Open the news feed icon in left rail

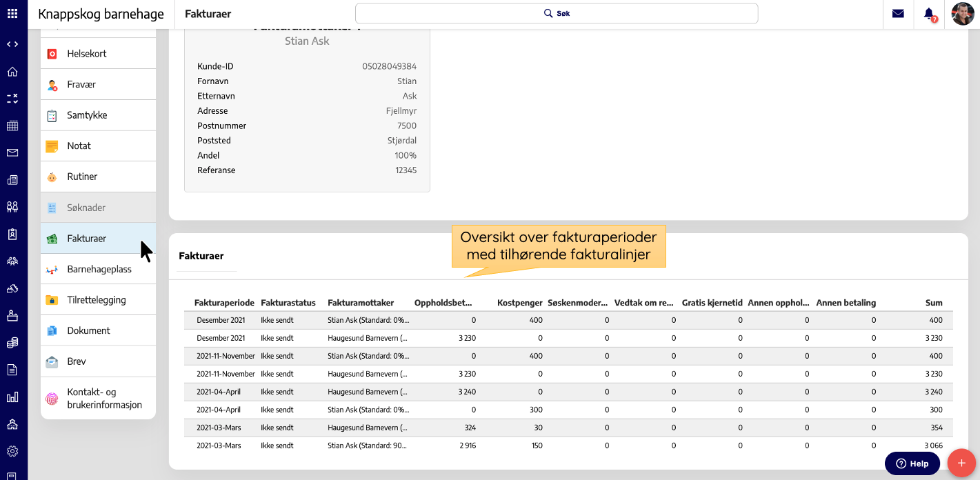(x=12, y=180)
